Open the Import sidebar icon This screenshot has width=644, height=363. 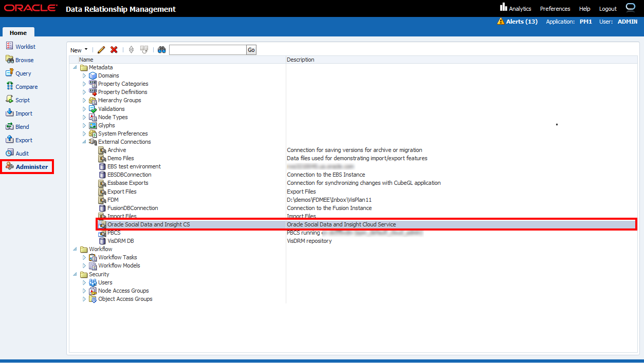click(10, 113)
